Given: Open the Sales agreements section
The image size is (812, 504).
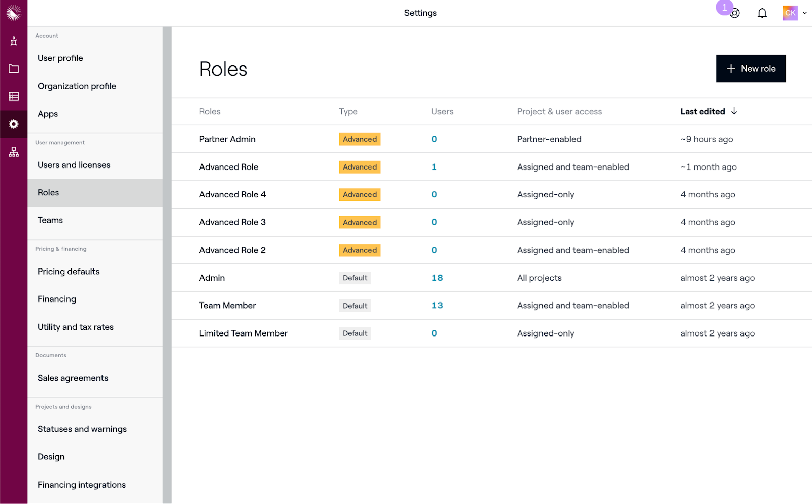Looking at the screenshot, I should click(x=73, y=378).
